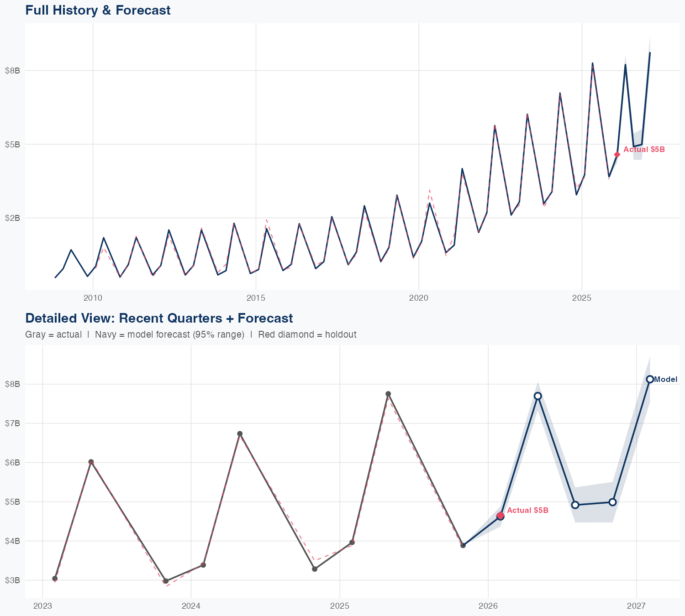
Task: Pick the 2023 peak point at $6B
Action: tap(91, 462)
